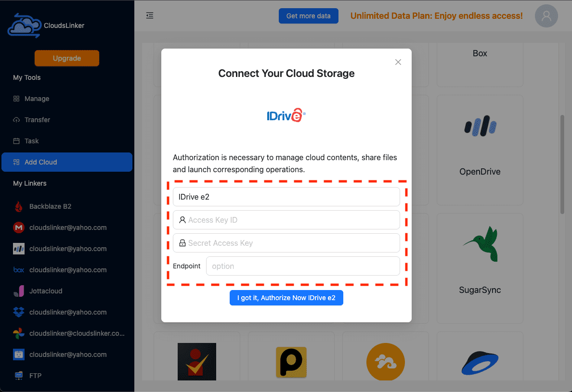572x392 pixels.
Task: Select the orange cloud circle icon
Action: 386,362
